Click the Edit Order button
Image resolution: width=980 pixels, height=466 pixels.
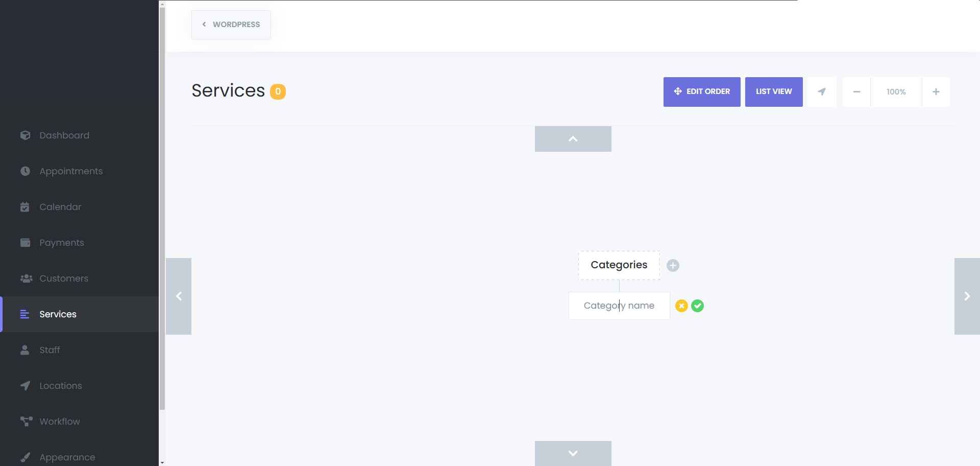click(x=702, y=92)
